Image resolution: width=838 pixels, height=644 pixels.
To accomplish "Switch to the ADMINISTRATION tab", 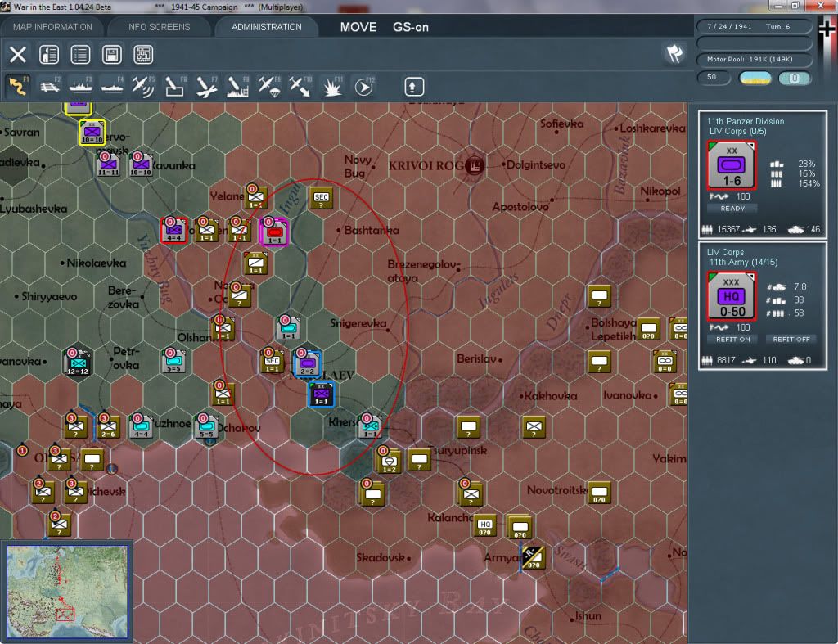I will [x=266, y=27].
